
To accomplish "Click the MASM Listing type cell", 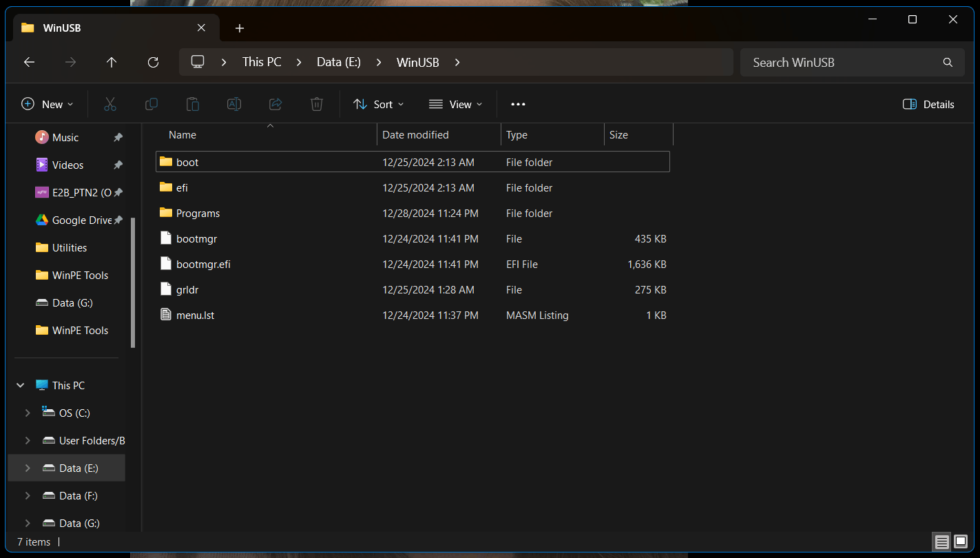I will coord(537,315).
